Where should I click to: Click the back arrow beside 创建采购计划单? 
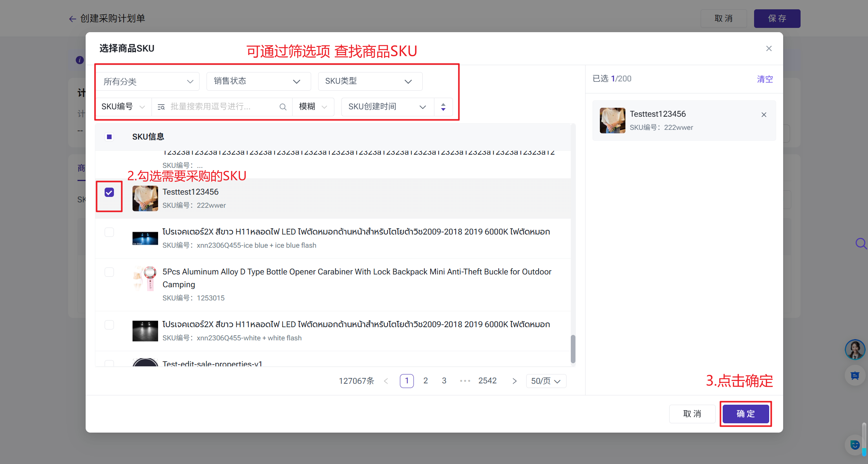[72, 19]
